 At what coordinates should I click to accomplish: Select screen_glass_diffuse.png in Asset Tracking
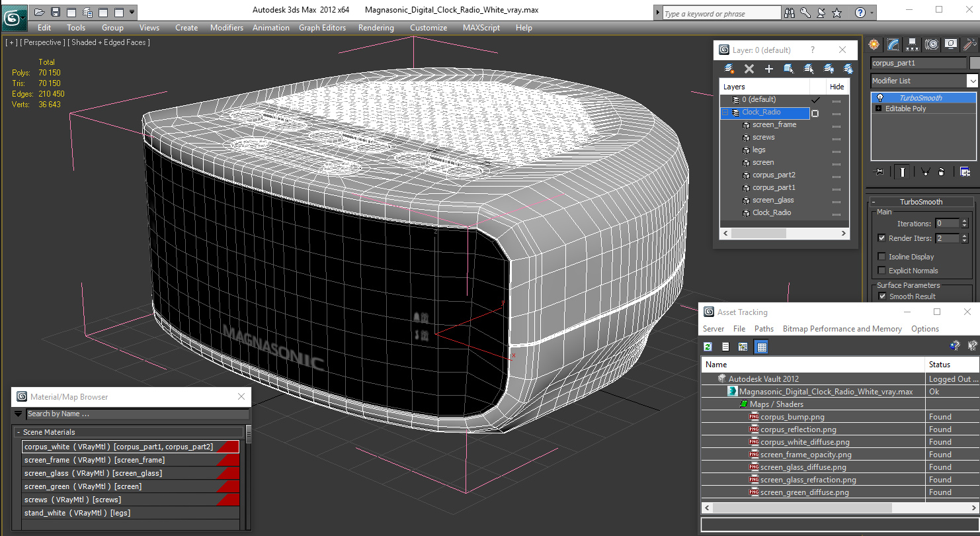coord(803,467)
